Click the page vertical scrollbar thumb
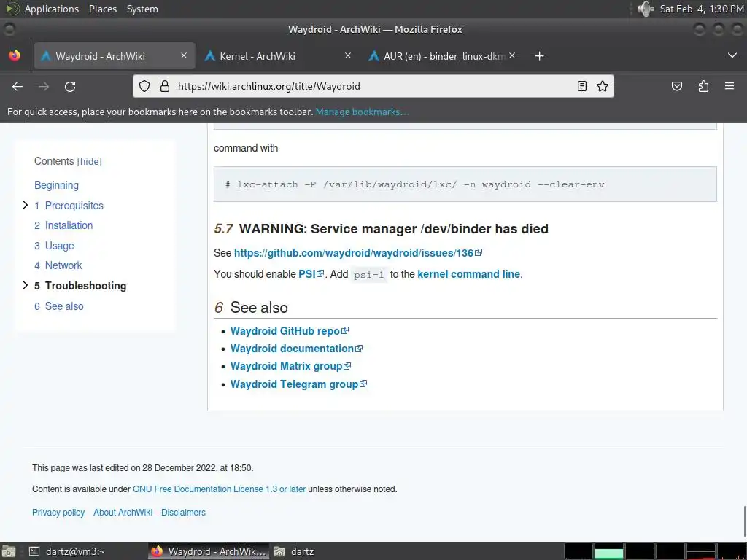 point(744,522)
